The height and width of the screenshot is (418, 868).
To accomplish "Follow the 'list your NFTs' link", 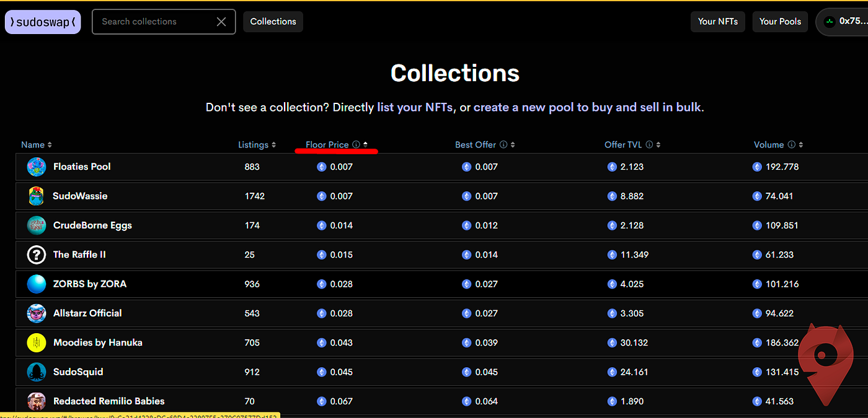I will click(416, 107).
